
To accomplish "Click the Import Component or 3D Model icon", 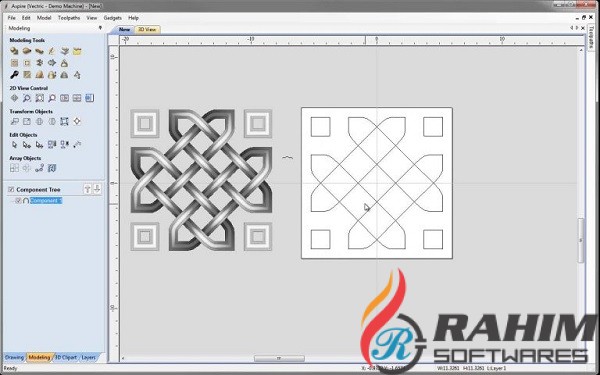I will pos(65,51).
